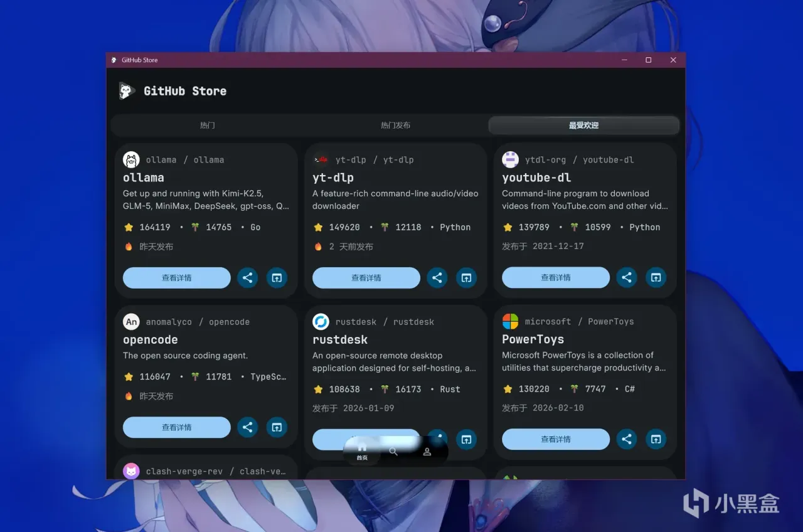Click 查看详情 on the yt-dlp card
Viewport: 803px width, 532px height.
[x=366, y=278]
